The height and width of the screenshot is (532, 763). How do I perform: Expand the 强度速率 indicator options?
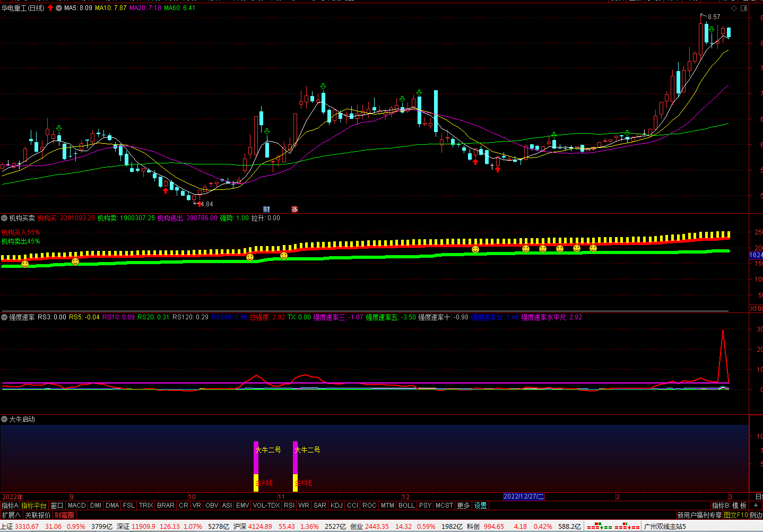tap(4, 317)
